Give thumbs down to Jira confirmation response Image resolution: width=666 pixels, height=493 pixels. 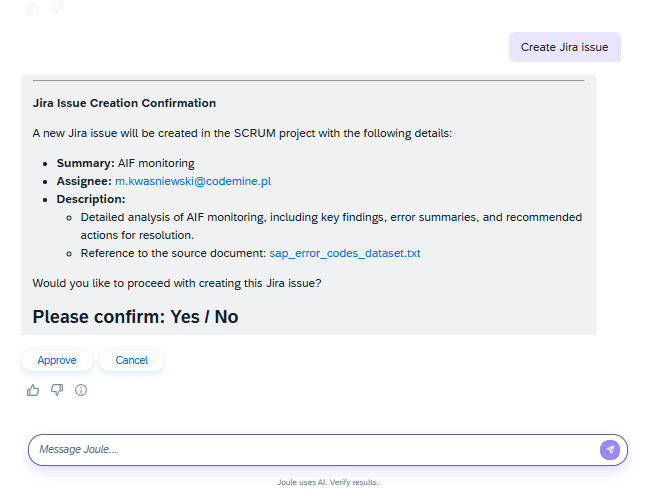click(x=57, y=390)
